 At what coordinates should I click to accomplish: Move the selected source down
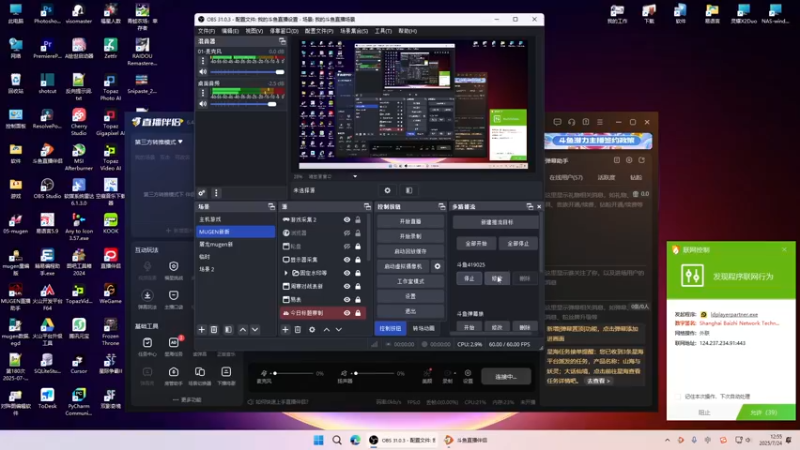coord(339,330)
